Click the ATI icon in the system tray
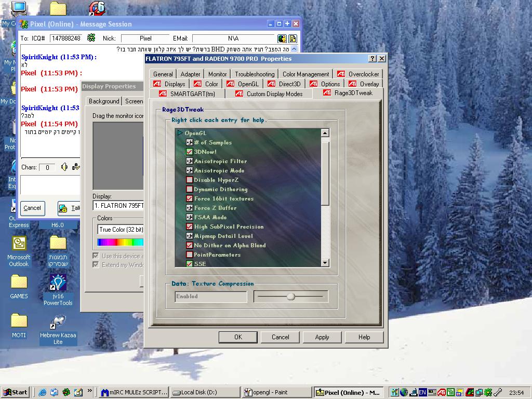This screenshot has height=399, width=532. [x=442, y=393]
